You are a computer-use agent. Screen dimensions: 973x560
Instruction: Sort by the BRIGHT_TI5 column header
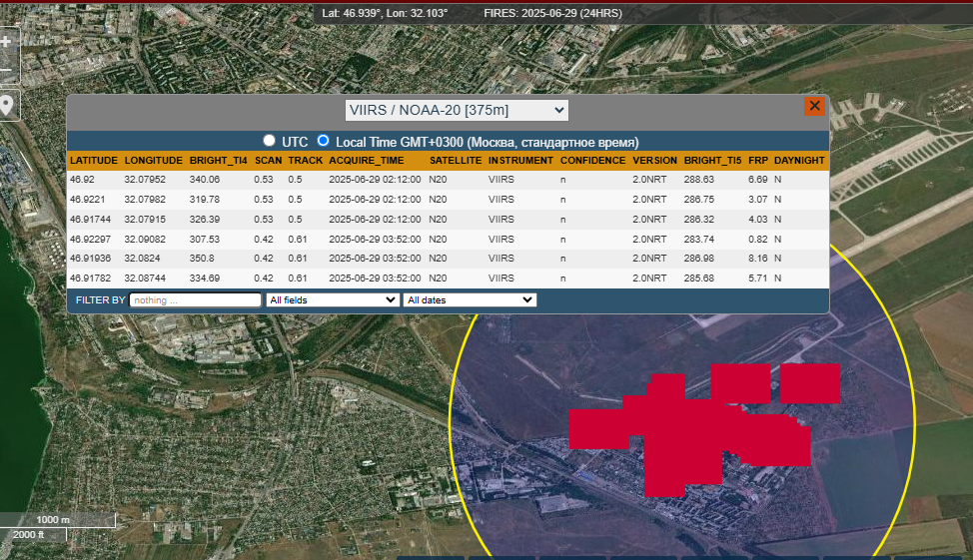coord(712,160)
